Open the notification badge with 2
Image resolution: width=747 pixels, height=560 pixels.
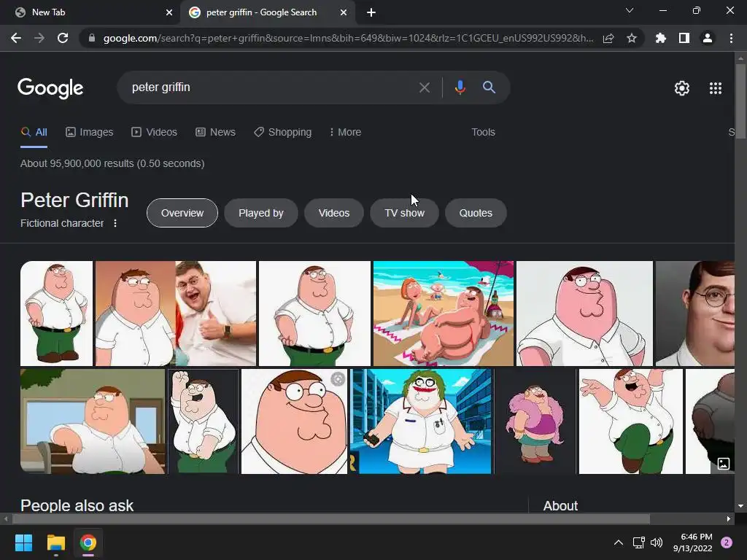[727, 542]
